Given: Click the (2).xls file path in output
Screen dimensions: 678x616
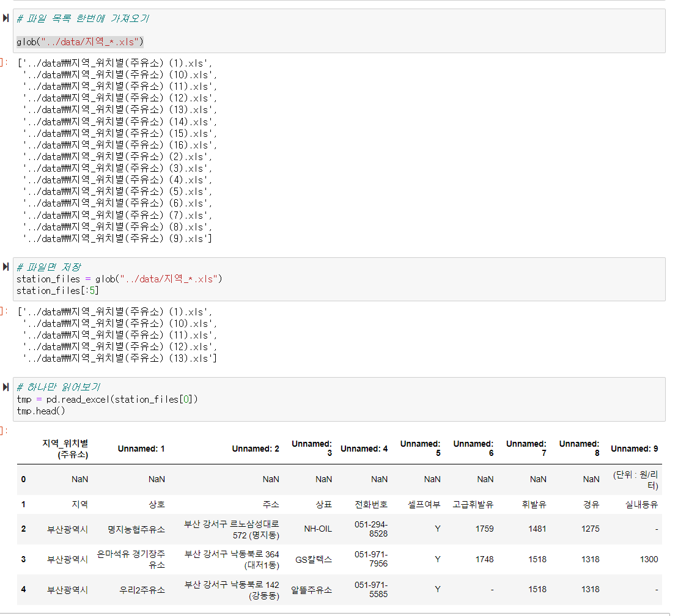Looking at the screenshot, I should pos(117,156).
